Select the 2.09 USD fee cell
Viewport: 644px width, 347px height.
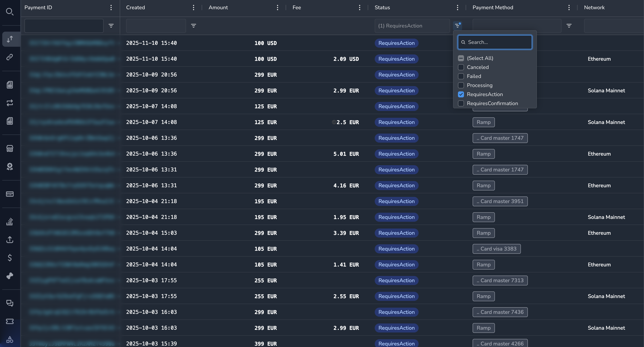coord(346,59)
